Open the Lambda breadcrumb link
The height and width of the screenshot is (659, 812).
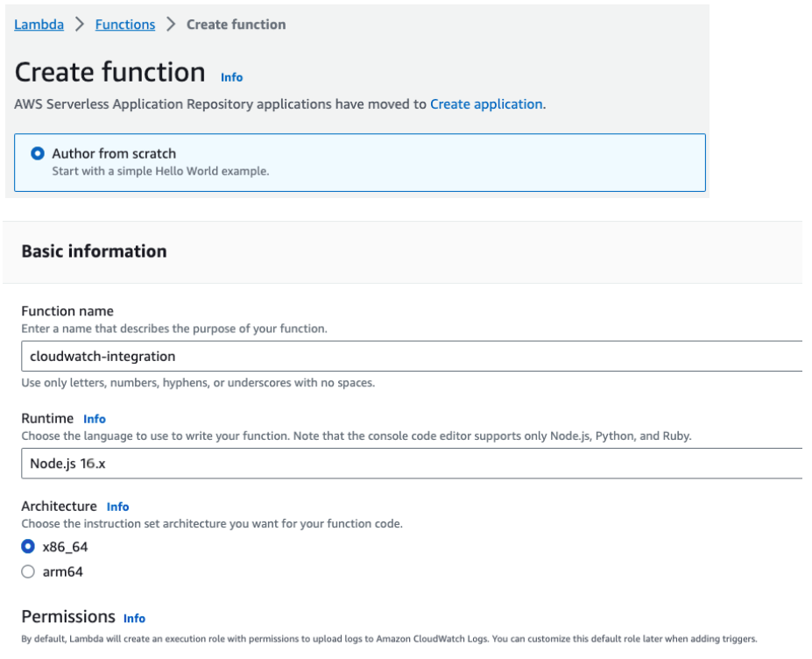39,25
